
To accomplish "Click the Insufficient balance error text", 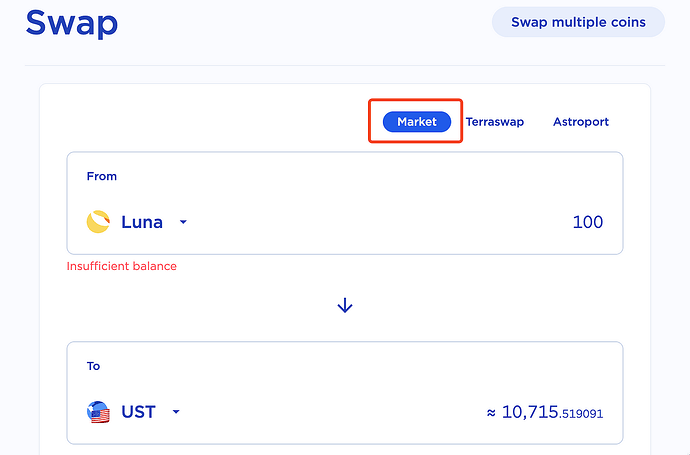I will 121,266.
